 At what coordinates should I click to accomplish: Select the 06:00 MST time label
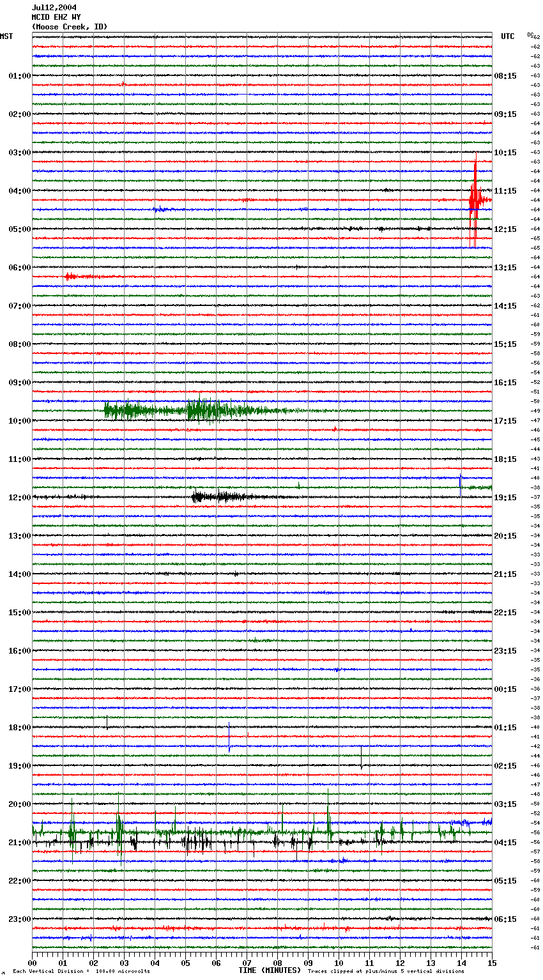click(20, 268)
